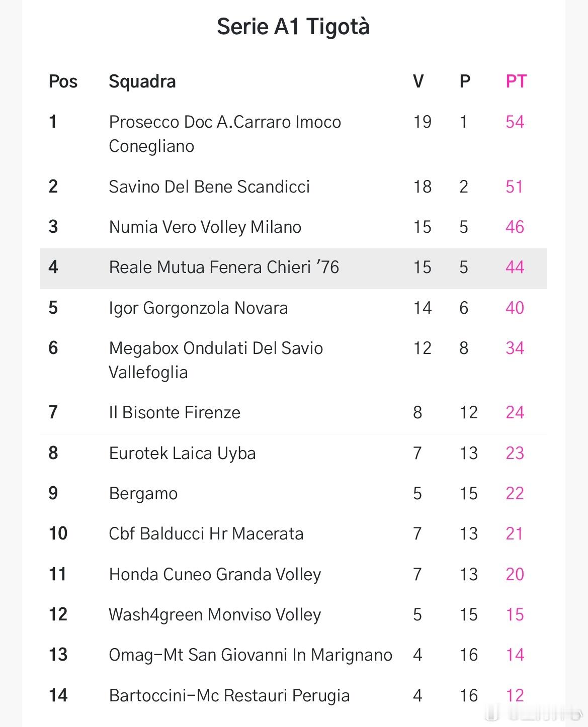This screenshot has height=727, width=588.
Task: Select Numia Vero Volley Milano
Action: tap(205, 227)
